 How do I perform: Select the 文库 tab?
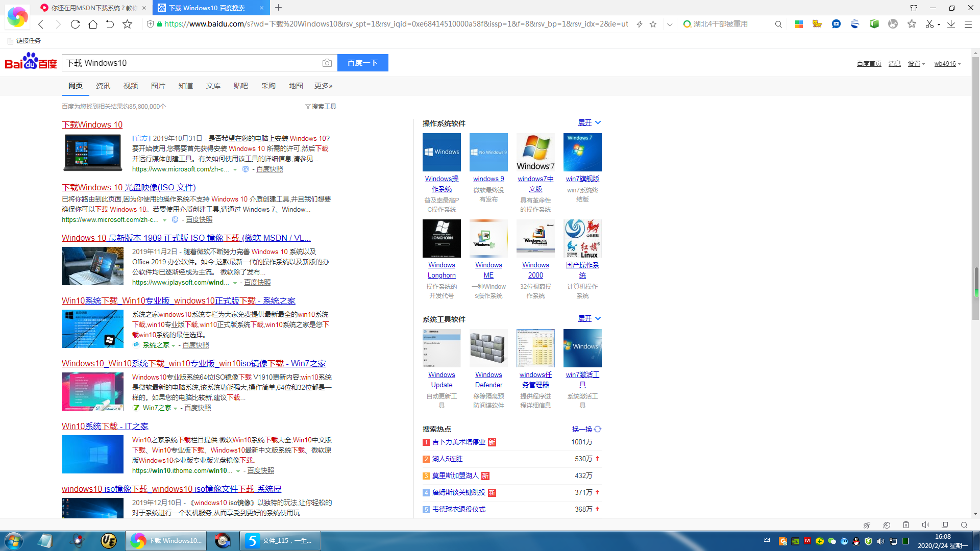[213, 86]
